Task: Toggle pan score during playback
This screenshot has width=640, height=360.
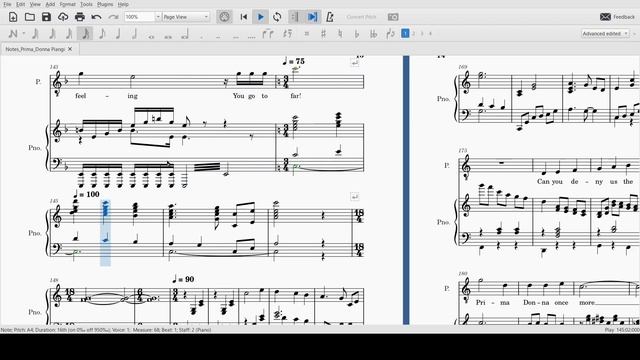Action: (x=312, y=17)
